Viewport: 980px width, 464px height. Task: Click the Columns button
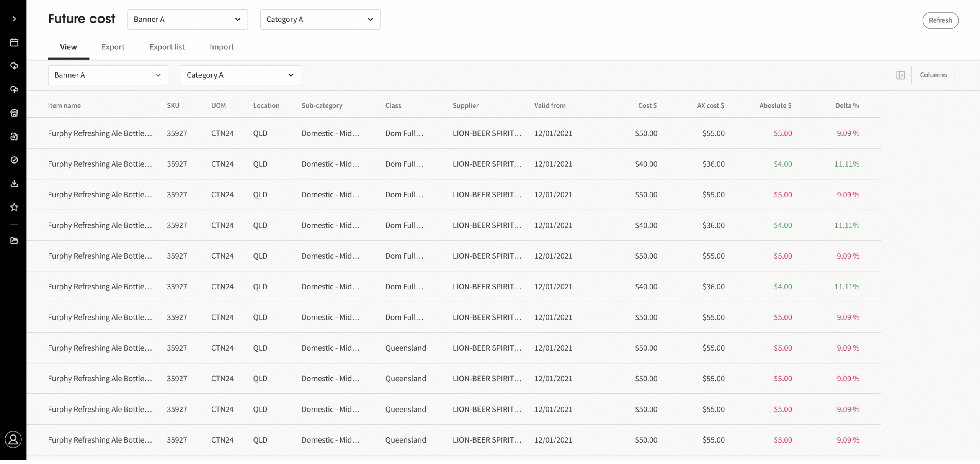point(933,75)
